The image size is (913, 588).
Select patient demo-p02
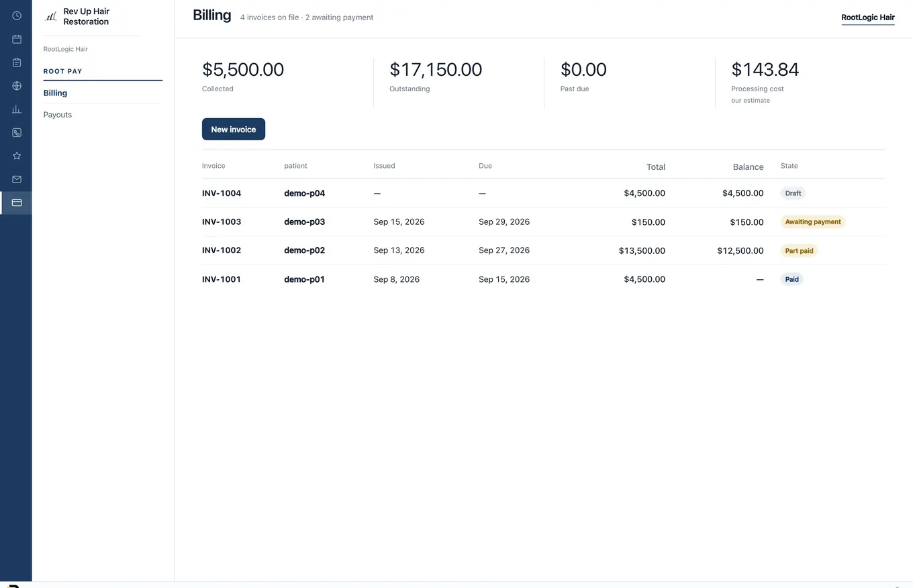point(305,250)
